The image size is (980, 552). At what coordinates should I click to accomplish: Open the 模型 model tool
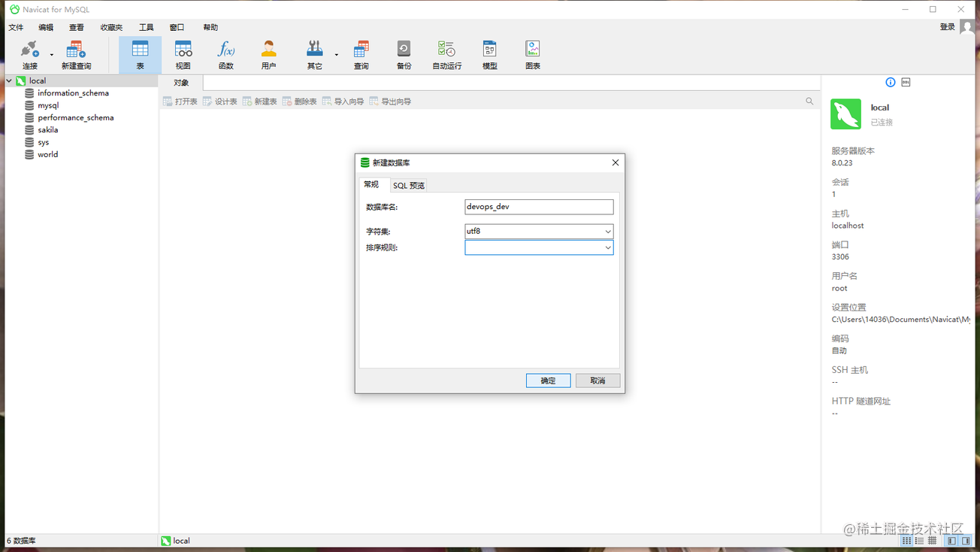489,54
